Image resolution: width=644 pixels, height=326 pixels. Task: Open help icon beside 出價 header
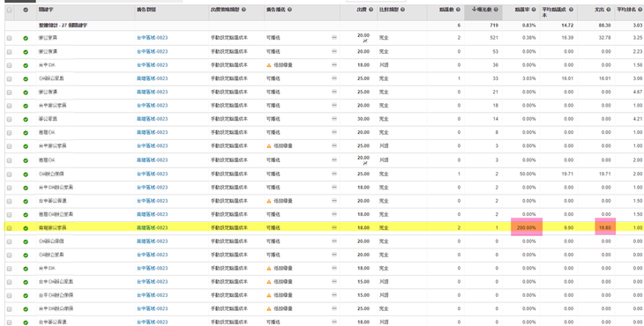(x=371, y=10)
